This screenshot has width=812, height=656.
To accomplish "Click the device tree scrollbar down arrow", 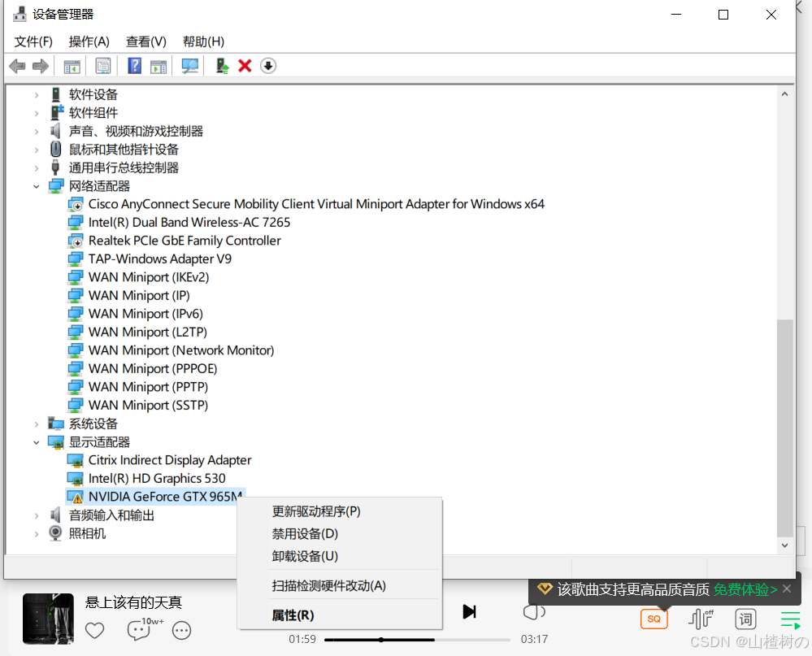I will pos(784,545).
